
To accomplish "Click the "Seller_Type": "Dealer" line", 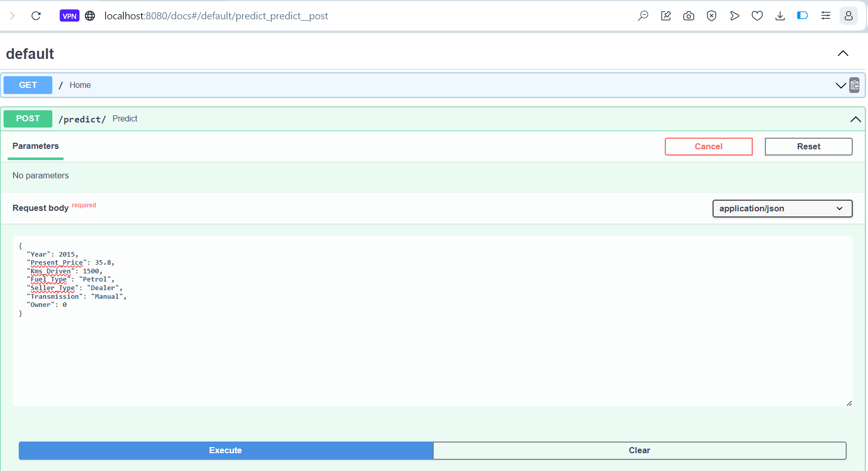I will tap(75, 288).
